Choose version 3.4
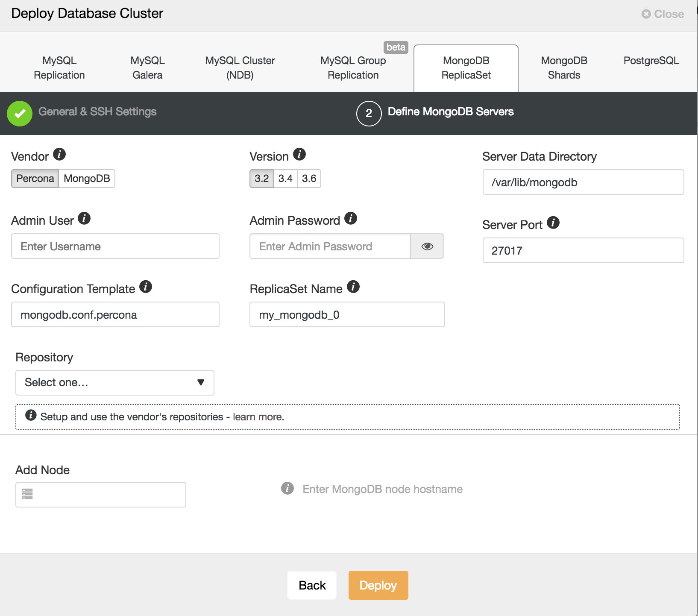 click(285, 179)
